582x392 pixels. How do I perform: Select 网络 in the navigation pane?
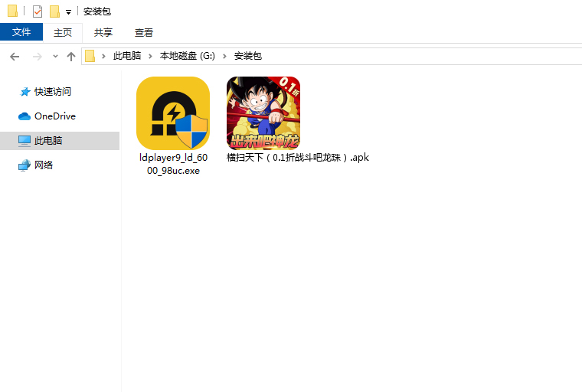click(x=44, y=165)
